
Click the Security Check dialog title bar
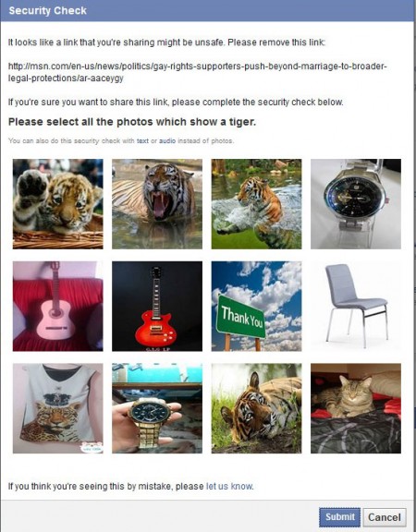[208, 10]
